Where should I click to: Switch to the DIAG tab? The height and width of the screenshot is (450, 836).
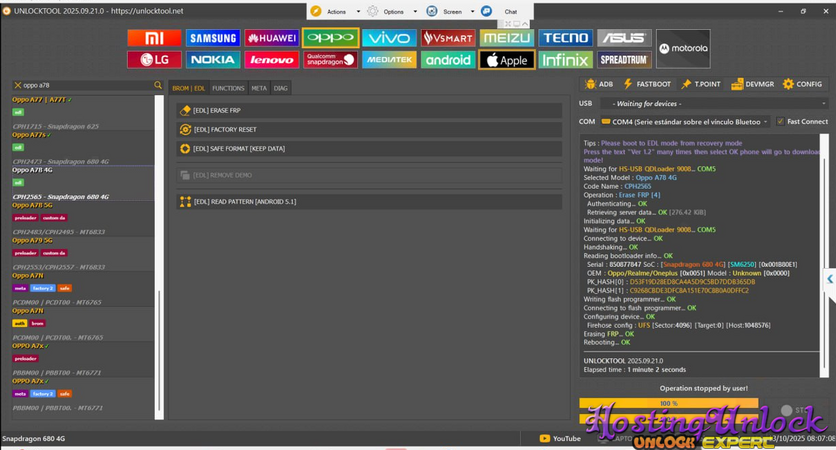[x=280, y=88]
